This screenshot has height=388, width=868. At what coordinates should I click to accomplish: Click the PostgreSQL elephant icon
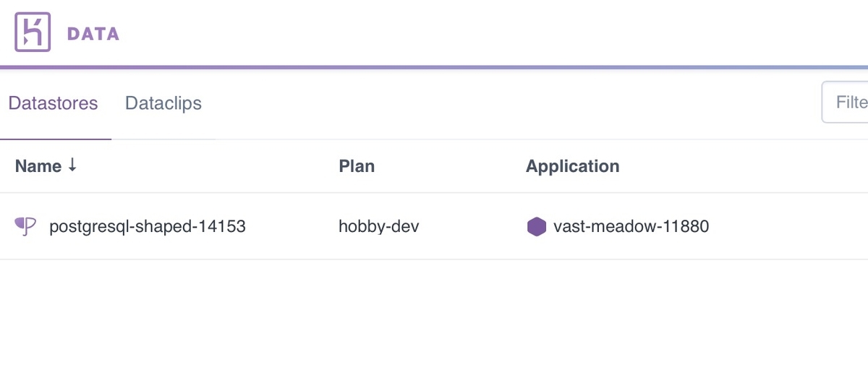click(x=26, y=227)
